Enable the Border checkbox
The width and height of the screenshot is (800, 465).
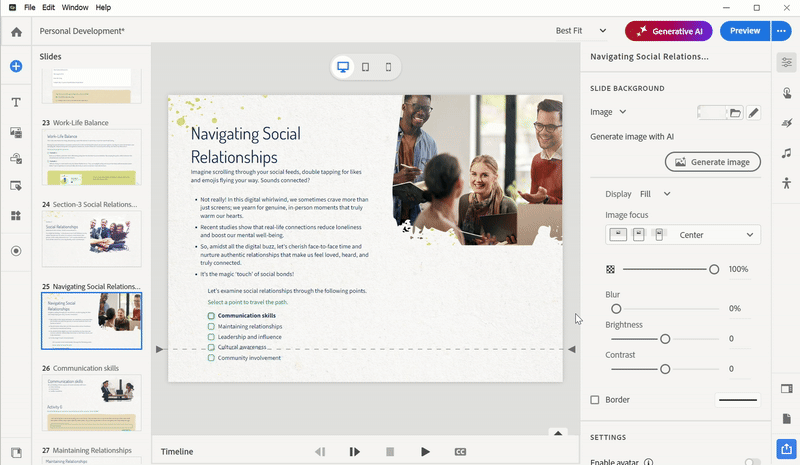coord(595,400)
